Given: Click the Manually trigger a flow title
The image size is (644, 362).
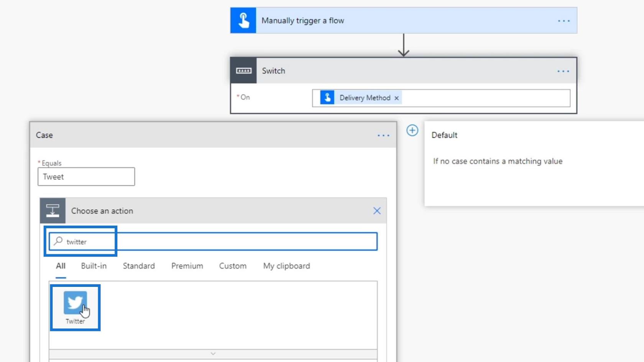Looking at the screenshot, I should (303, 21).
